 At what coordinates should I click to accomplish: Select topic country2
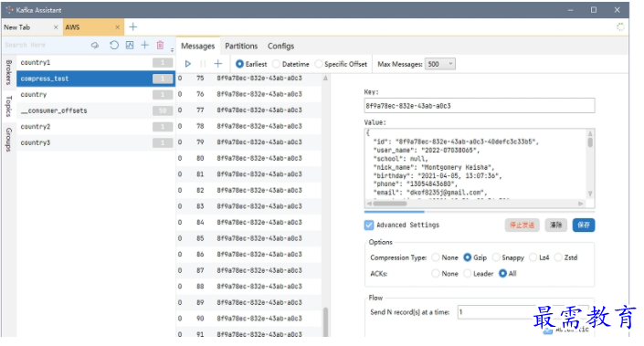point(96,126)
